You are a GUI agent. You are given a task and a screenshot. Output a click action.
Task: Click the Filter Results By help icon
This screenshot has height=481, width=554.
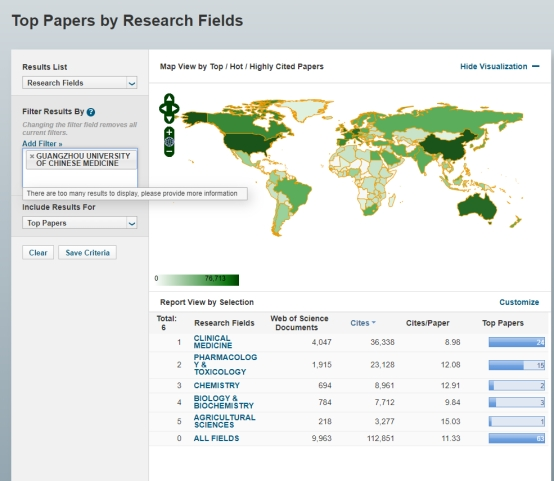tap(91, 112)
